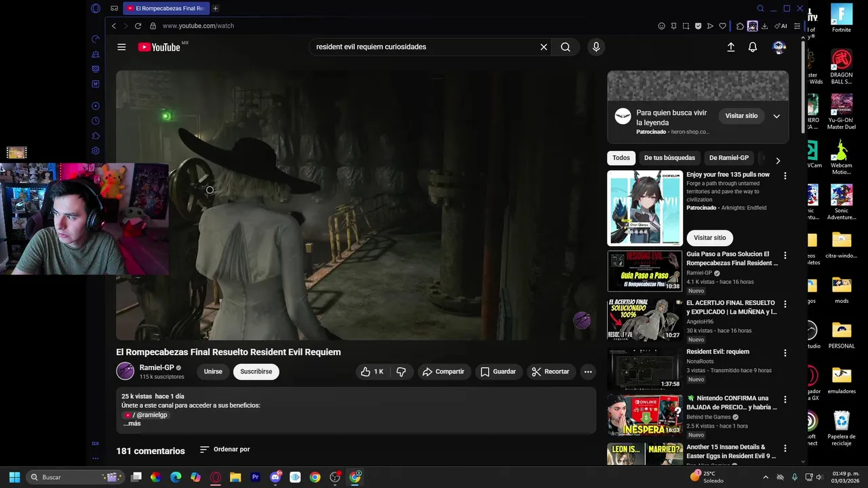This screenshot has height=488, width=868.
Task: Select the Todos filter chip
Action: tap(621, 158)
